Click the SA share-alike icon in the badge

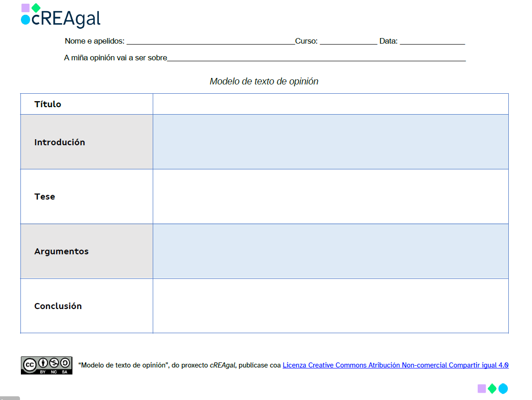65,363
